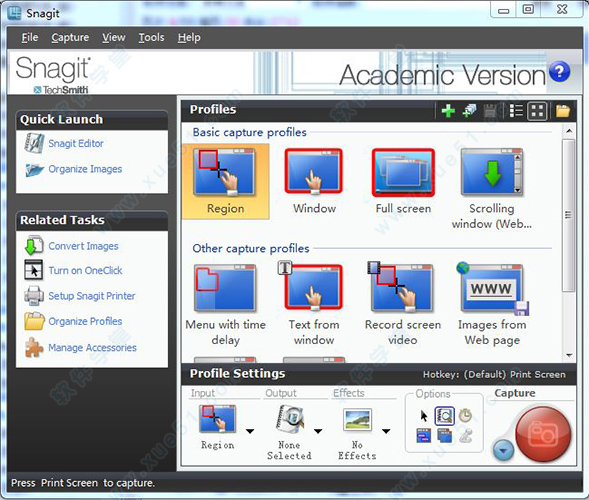Open the Convert Images link

[83, 246]
